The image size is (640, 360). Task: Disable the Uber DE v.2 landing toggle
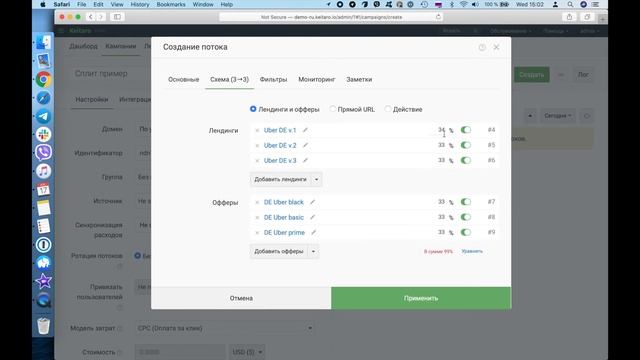tap(466, 145)
